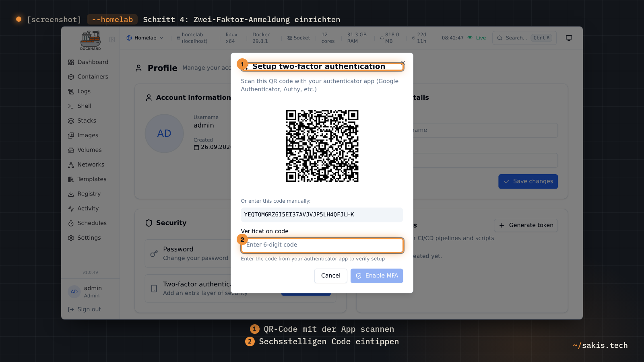Click the Socket connection indicator
Viewport: 644px width, 362px height.
[299, 38]
